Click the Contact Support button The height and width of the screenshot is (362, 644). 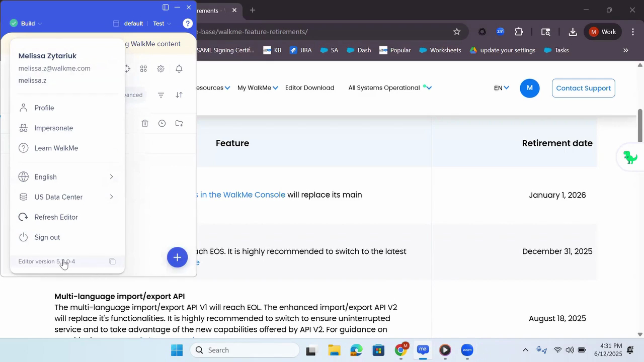click(583, 88)
